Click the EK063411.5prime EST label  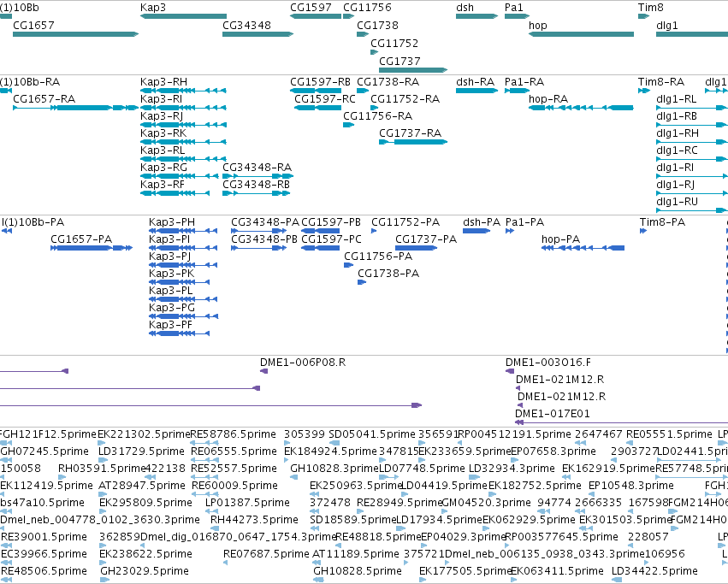557,571
